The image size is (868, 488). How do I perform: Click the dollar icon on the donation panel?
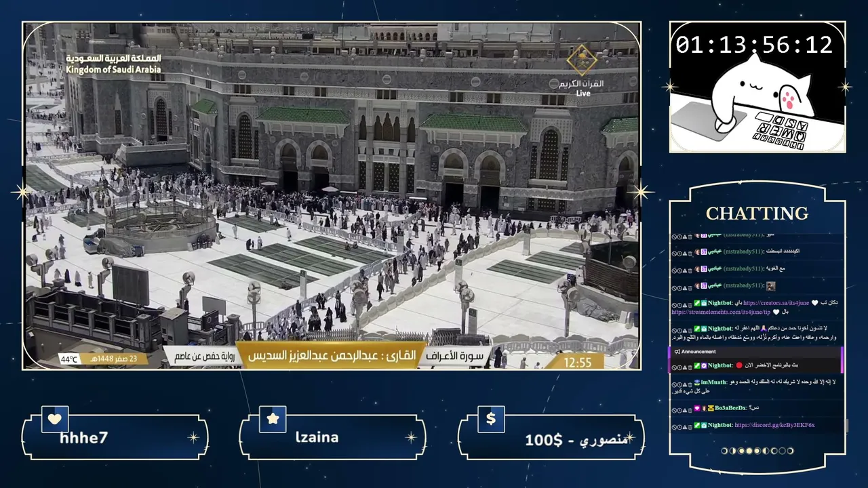pyautogui.click(x=491, y=419)
